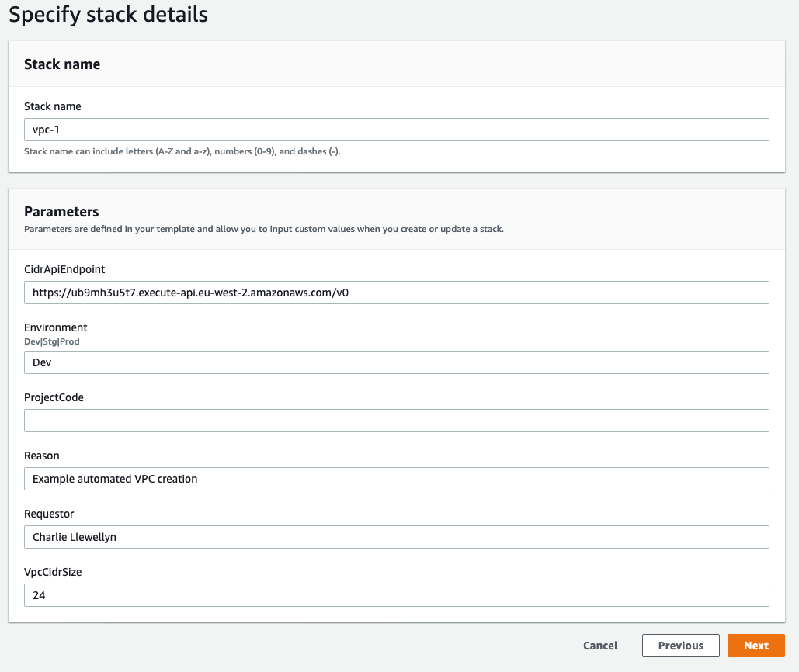The height and width of the screenshot is (672, 799).
Task: Click the stack name rules helper text
Action: (x=182, y=151)
